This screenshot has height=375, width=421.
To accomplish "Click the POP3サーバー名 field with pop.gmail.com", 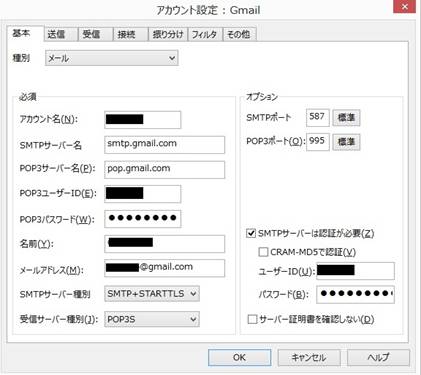I will point(165,169).
